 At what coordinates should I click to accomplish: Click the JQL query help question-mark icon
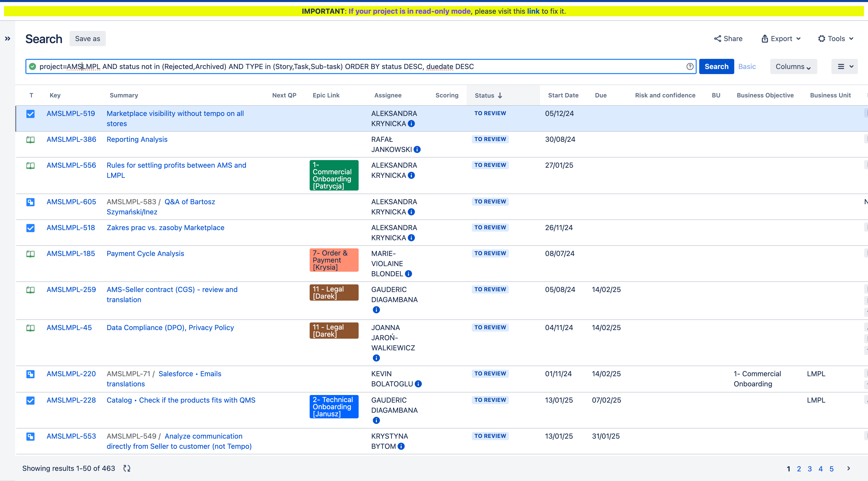[x=689, y=67]
